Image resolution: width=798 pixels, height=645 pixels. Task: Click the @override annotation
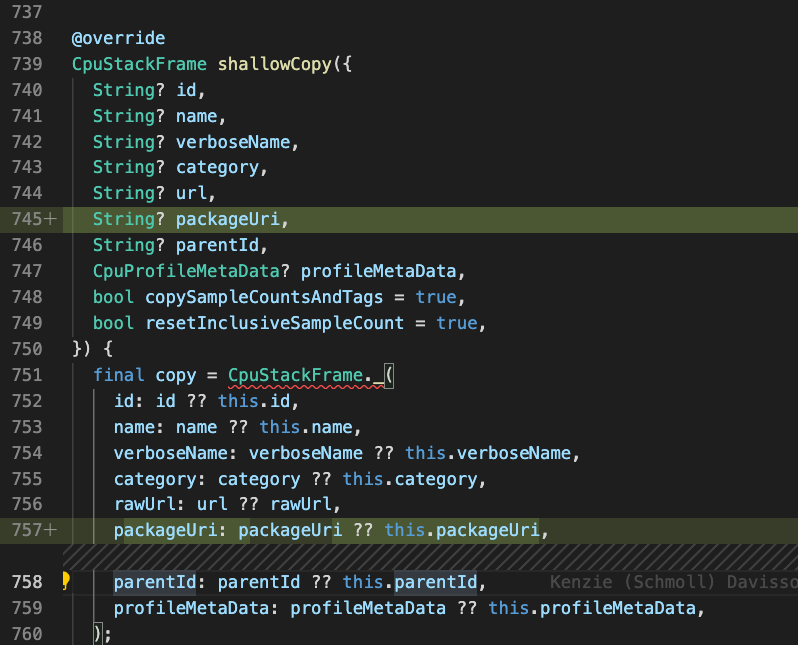(119, 38)
